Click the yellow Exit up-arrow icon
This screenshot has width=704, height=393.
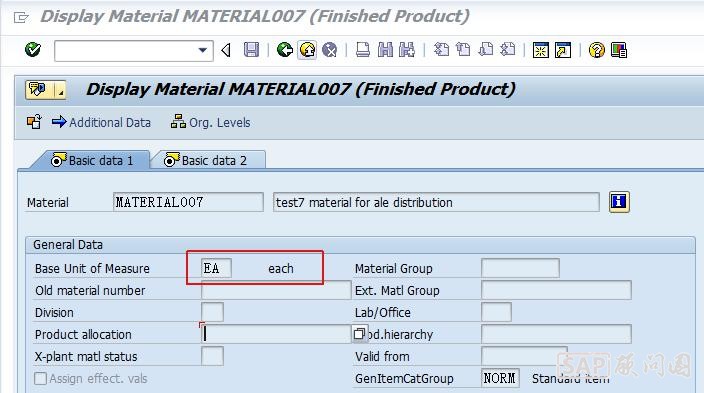pyautogui.click(x=307, y=50)
